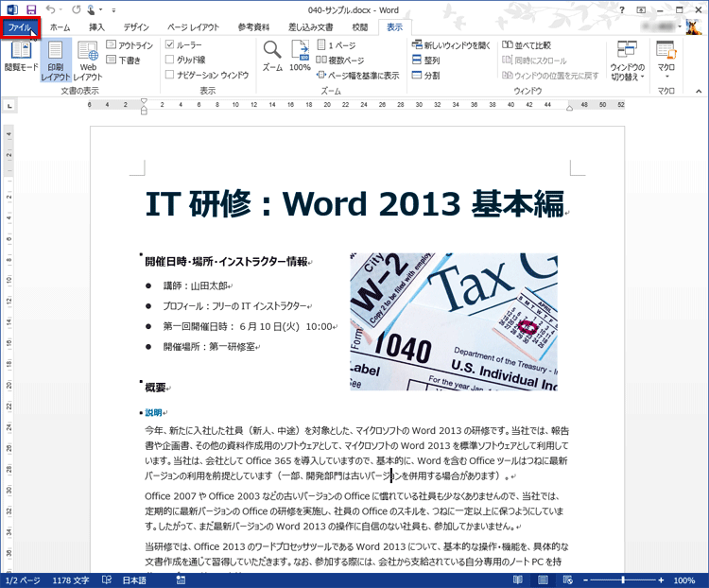Image resolution: width=709 pixels, height=588 pixels.
Task: Click bullet text 開催場所：第一研修室
Action: point(209,347)
